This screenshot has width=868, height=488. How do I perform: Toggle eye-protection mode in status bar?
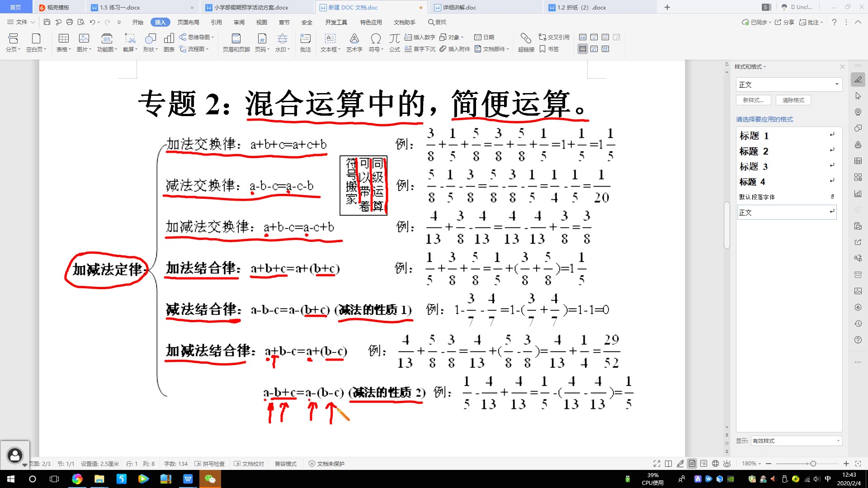click(727, 464)
